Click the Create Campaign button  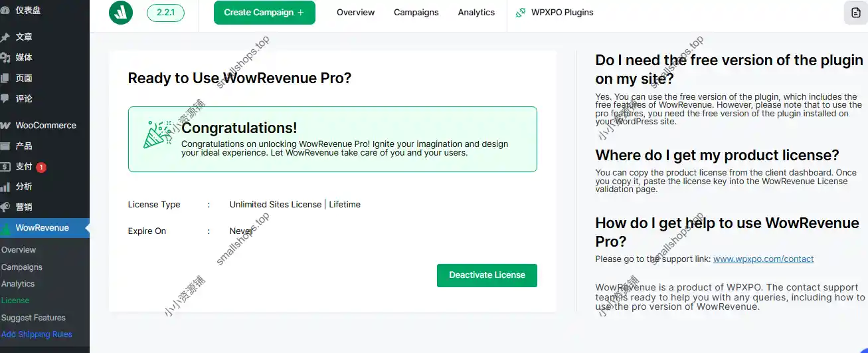pyautogui.click(x=264, y=13)
